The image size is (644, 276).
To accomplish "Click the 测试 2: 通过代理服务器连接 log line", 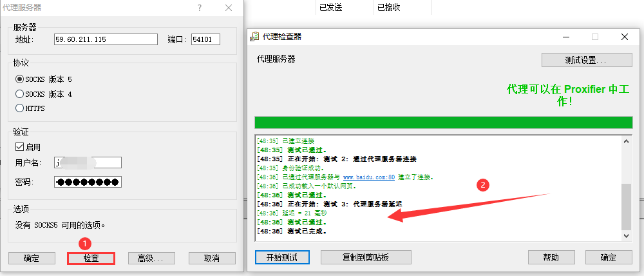I will [336, 159].
